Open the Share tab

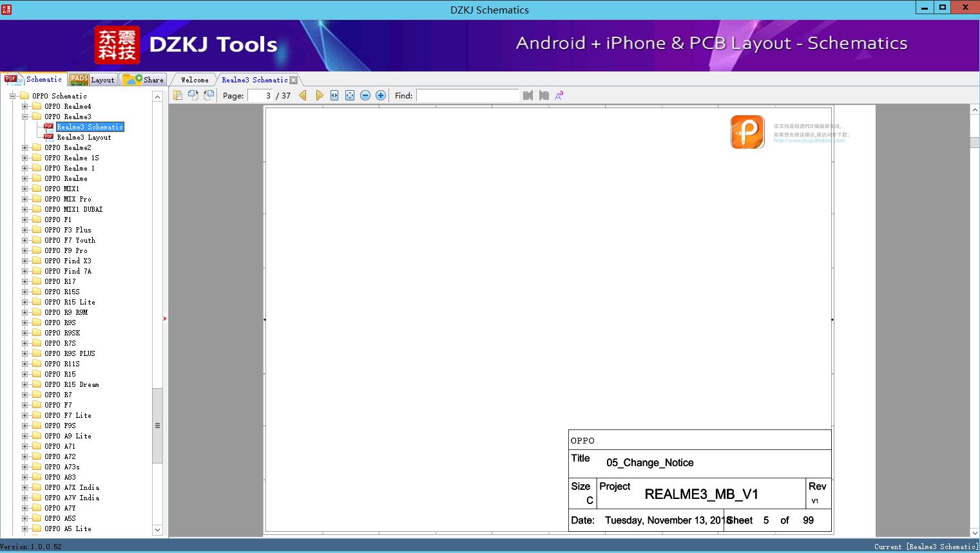pyautogui.click(x=143, y=80)
